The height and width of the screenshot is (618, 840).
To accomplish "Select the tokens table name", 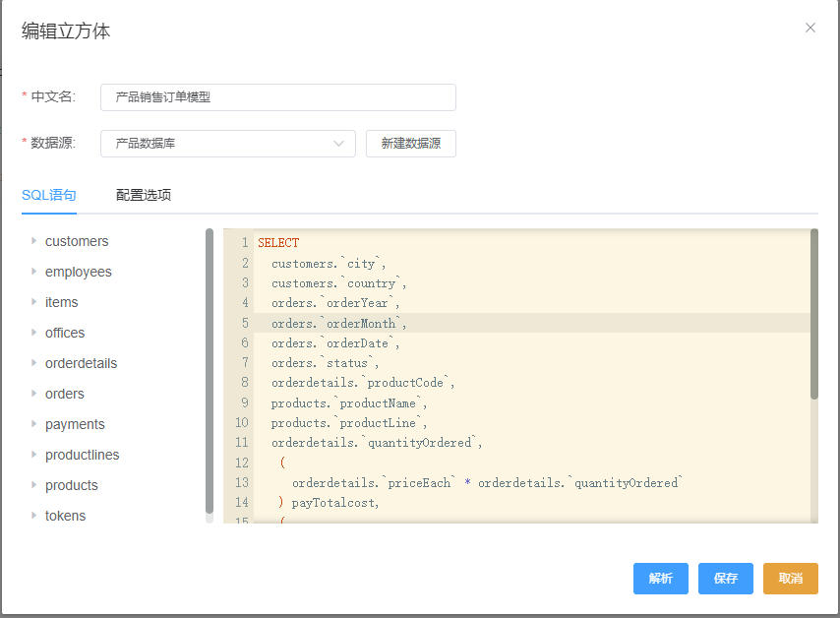I will point(65,516).
